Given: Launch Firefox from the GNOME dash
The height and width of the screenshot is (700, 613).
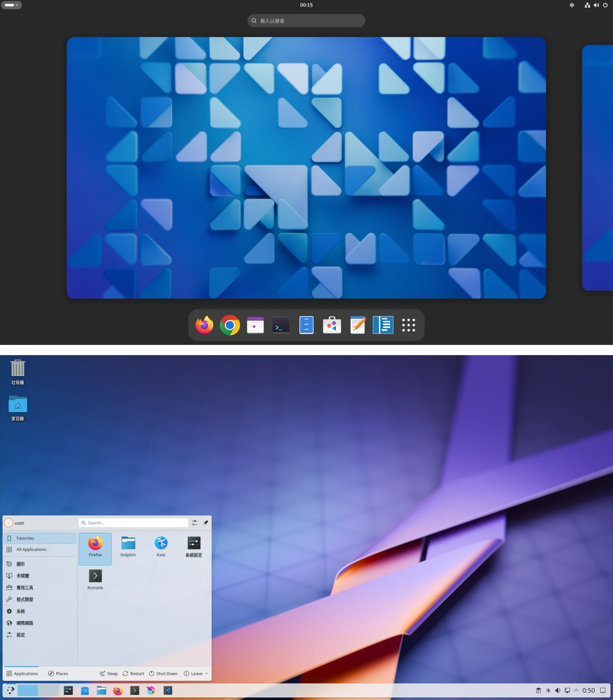Looking at the screenshot, I should pyautogui.click(x=204, y=325).
